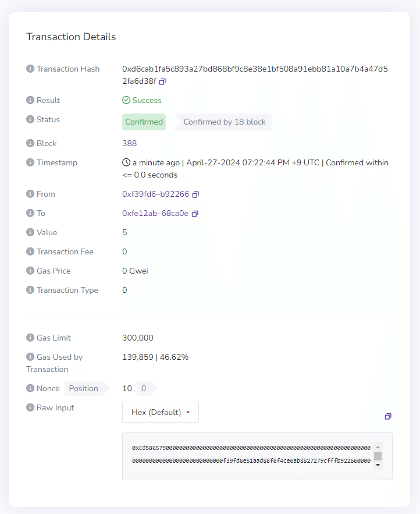This screenshot has height=514, width=420.
Task: Click the green Confirmed status badge
Action: point(144,122)
